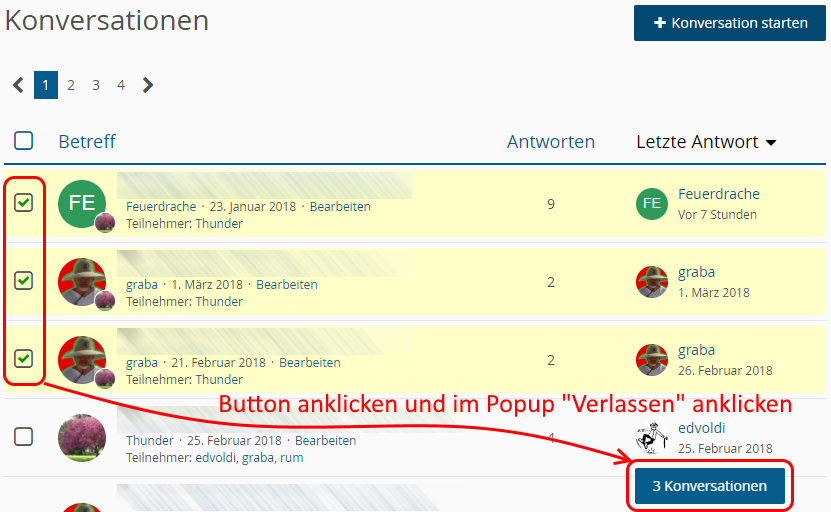
Task: Open Feuerdrache link in Letzte Antwort column
Action: pyautogui.click(x=719, y=194)
